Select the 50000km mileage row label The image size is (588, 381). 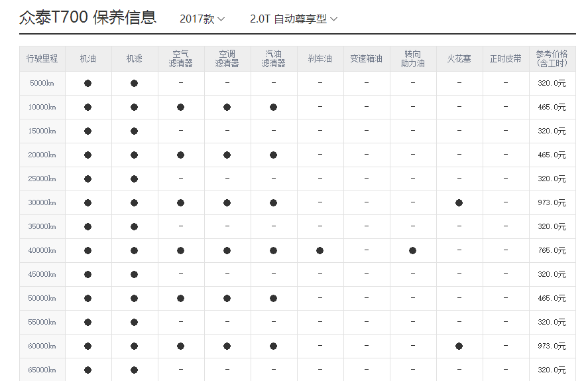pos(42,298)
